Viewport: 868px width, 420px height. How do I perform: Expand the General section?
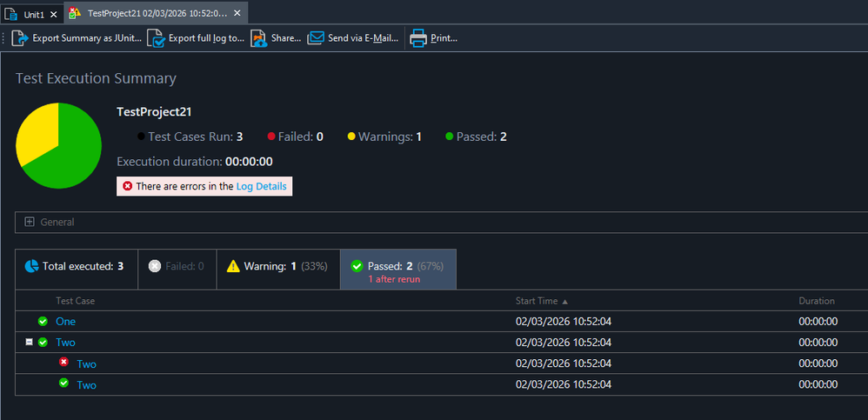(30, 222)
